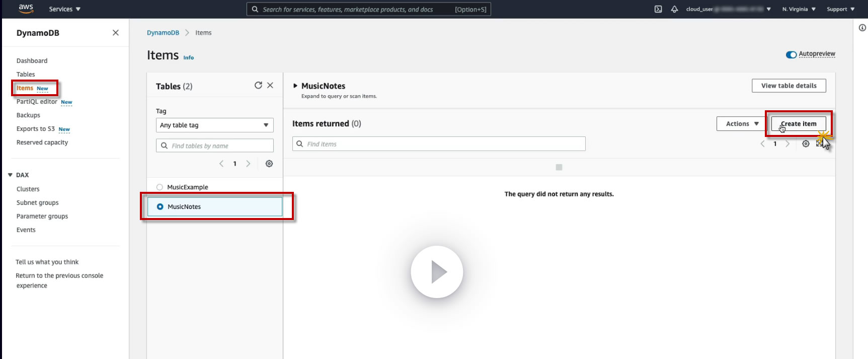Open Parameter groups in the sidebar
The height and width of the screenshot is (359, 868).
pyautogui.click(x=42, y=217)
